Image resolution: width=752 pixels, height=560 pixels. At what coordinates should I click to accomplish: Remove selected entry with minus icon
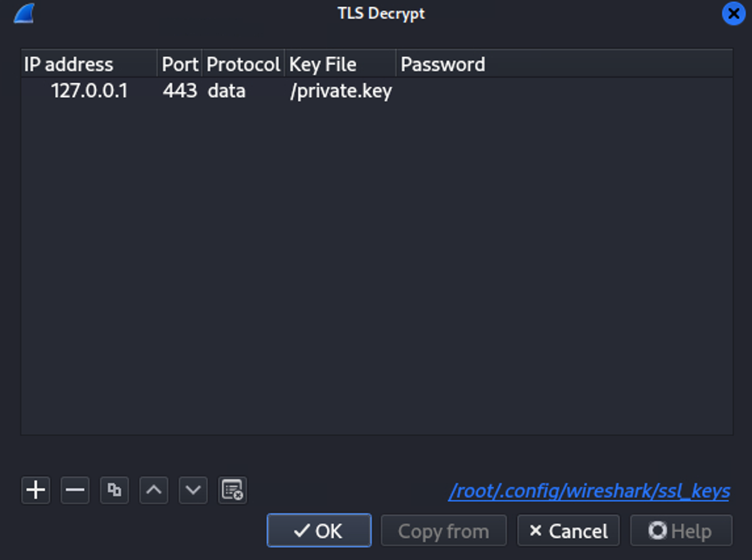pyautogui.click(x=75, y=490)
